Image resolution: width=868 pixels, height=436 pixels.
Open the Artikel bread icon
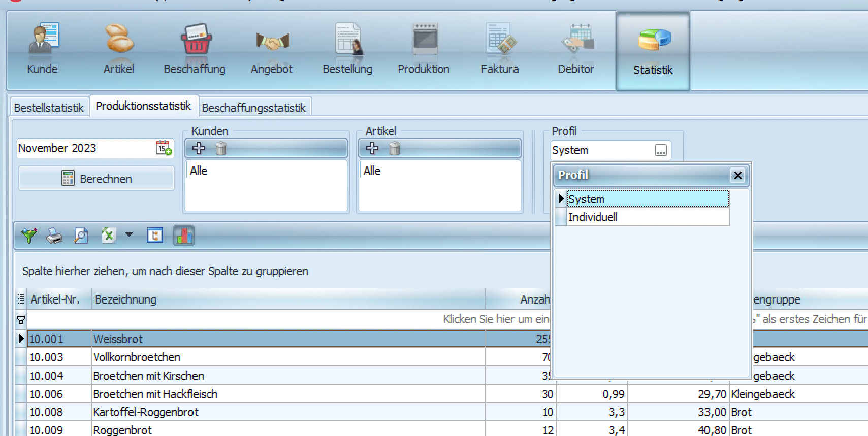click(x=119, y=39)
